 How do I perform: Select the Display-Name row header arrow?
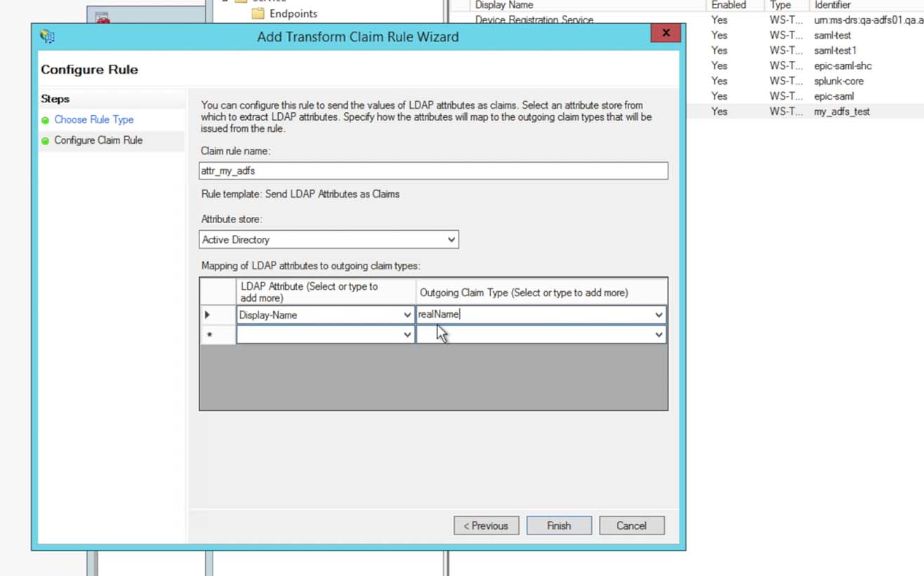pos(207,315)
